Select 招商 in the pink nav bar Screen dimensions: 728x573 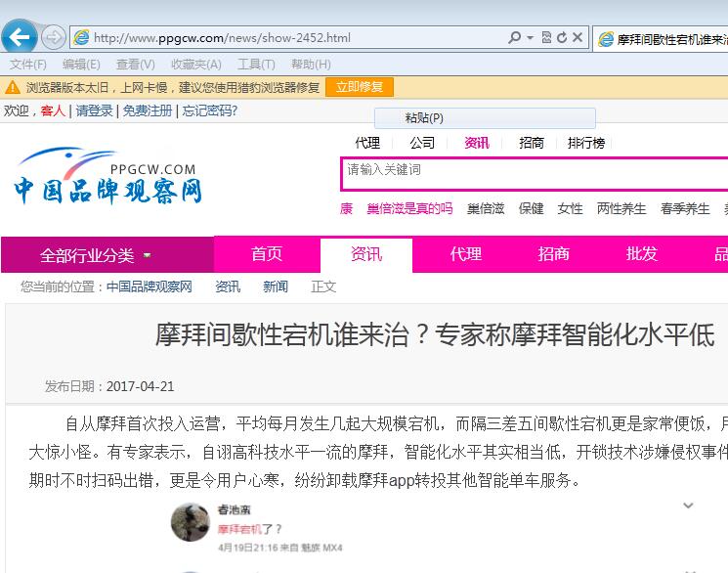[x=553, y=254]
